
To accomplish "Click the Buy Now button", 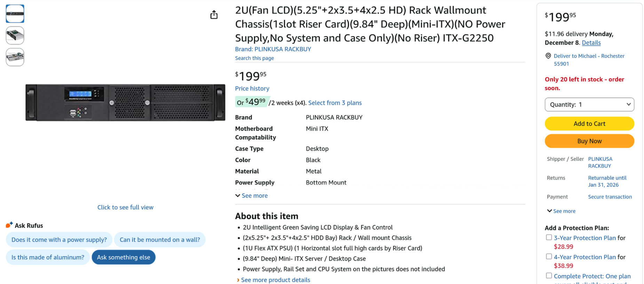I will (x=589, y=141).
